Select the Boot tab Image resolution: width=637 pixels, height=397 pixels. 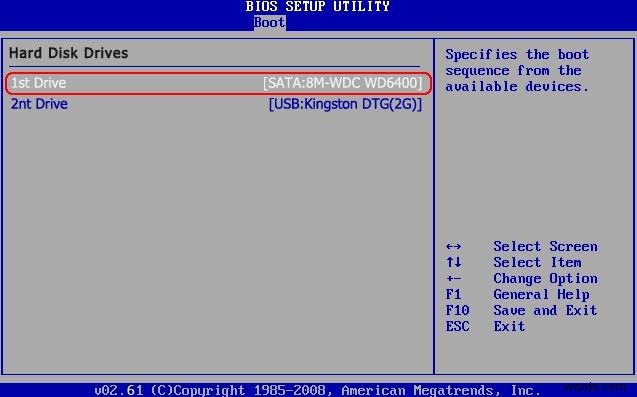[x=269, y=22]
